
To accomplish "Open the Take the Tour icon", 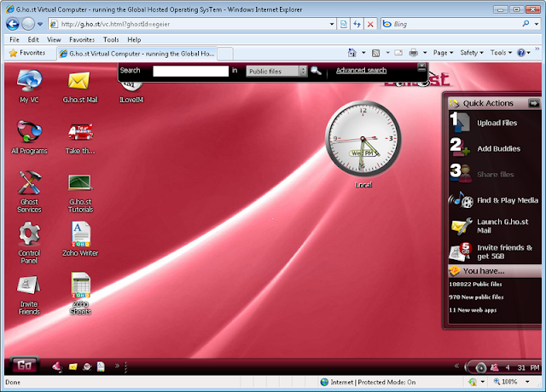I will pyautogui.click(x=80, y=138).
